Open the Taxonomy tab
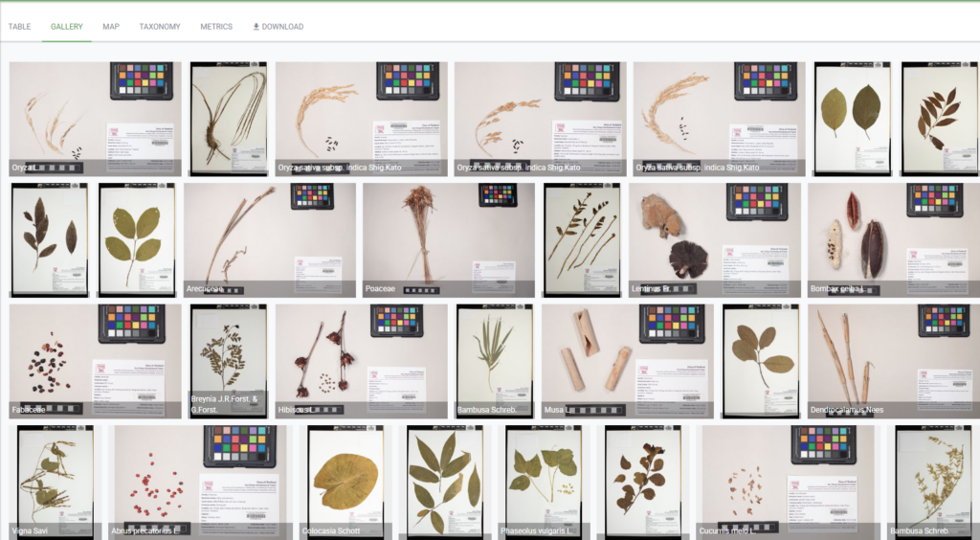Image resolution: width=980 pixels, height=540 pixels. pyautogui.click(x=160, y=26)
